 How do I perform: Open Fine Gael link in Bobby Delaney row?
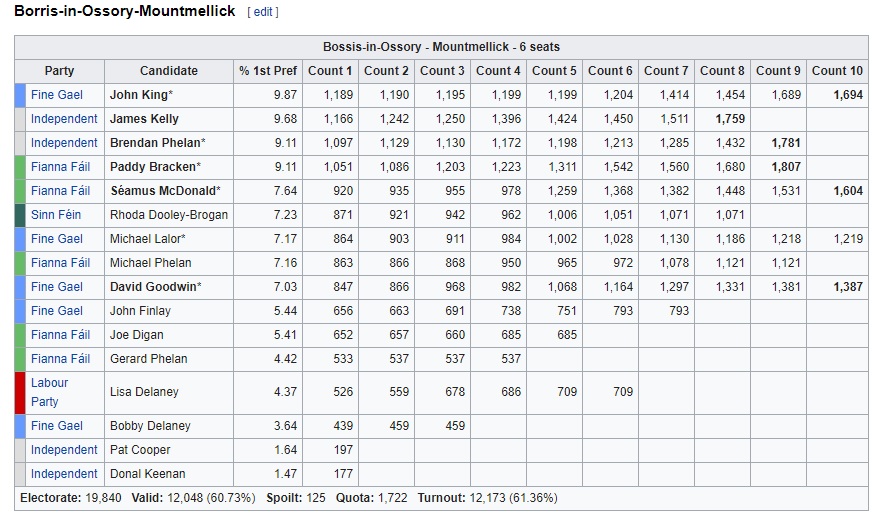56,427
